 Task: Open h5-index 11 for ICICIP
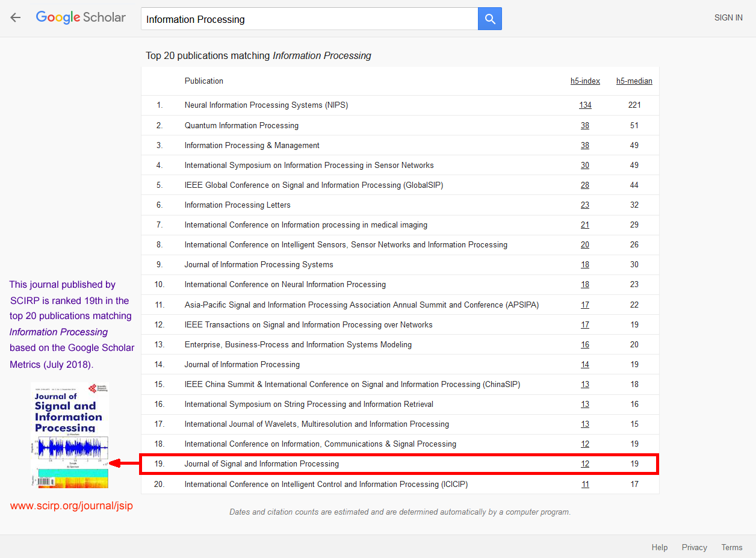pos(585,485)
